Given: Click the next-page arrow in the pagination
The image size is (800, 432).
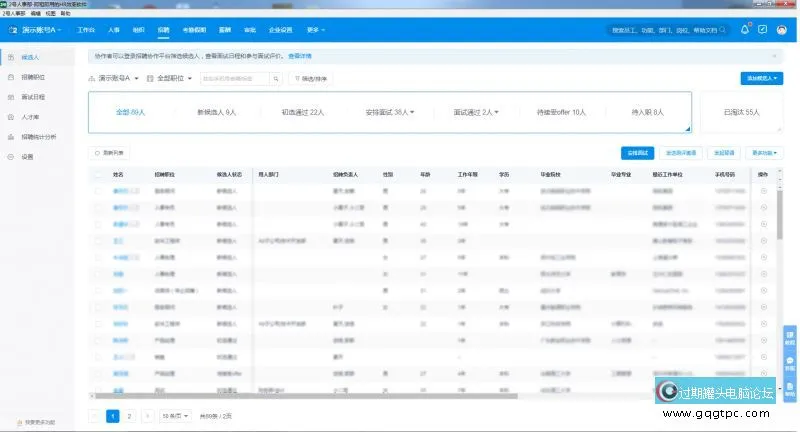Looking at the screenshot, I should coord(147,416).
